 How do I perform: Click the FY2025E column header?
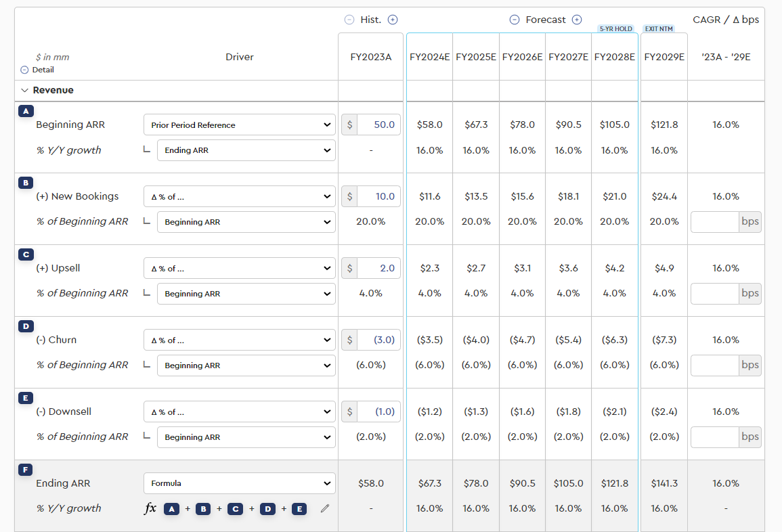476,57
